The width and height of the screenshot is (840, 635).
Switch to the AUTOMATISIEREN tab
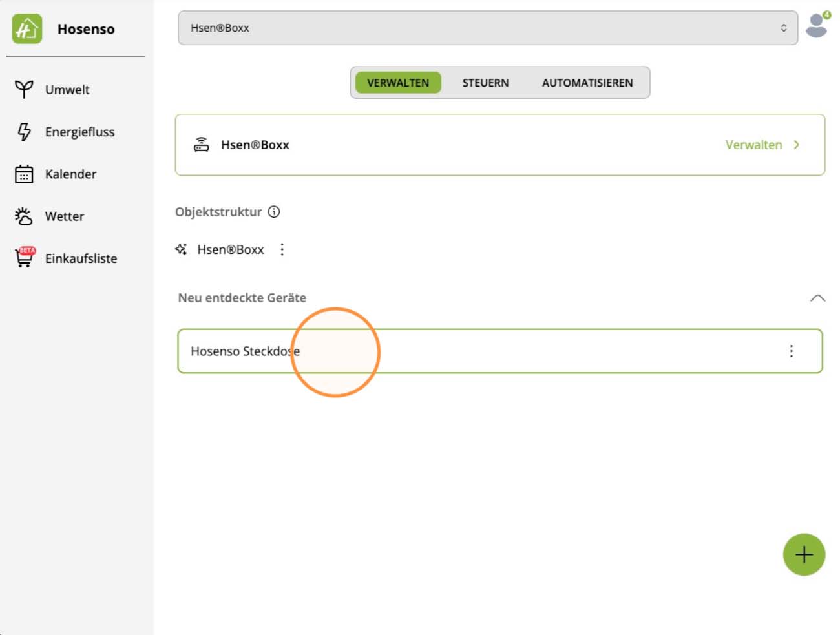point(587,83)
